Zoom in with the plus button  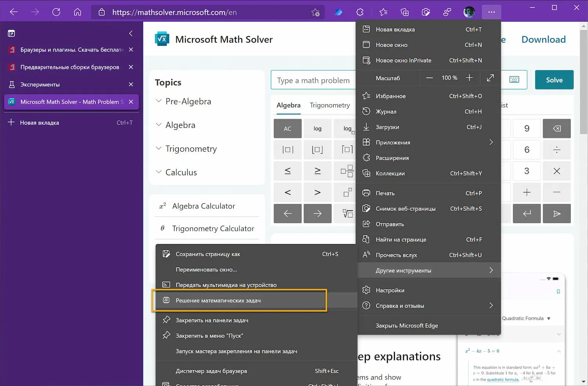[469, 78]
